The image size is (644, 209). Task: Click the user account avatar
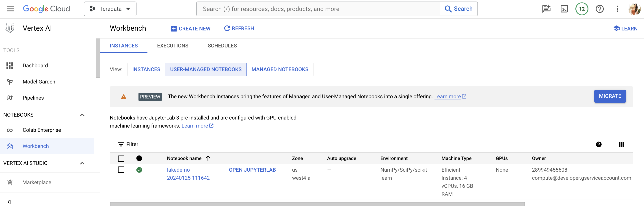[x=635, y=9]
